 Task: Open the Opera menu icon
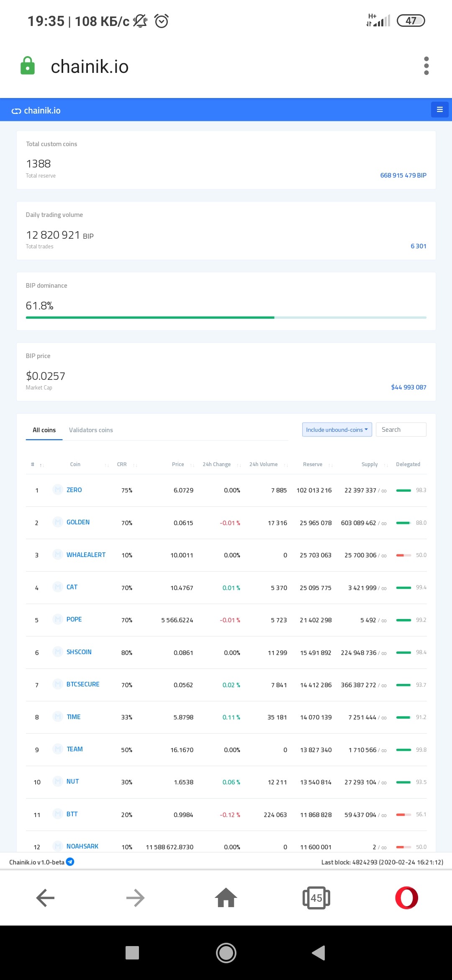click(x=406, y=897)
